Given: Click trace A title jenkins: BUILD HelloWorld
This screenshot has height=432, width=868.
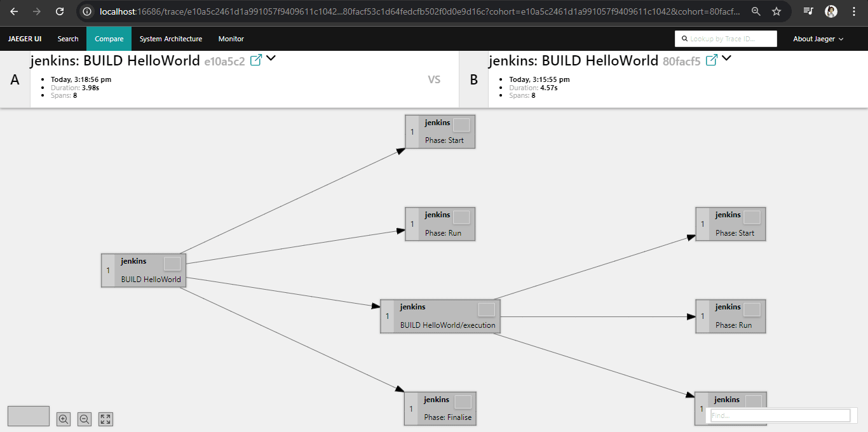Looking at the screenshot, I should coord(114,61).
